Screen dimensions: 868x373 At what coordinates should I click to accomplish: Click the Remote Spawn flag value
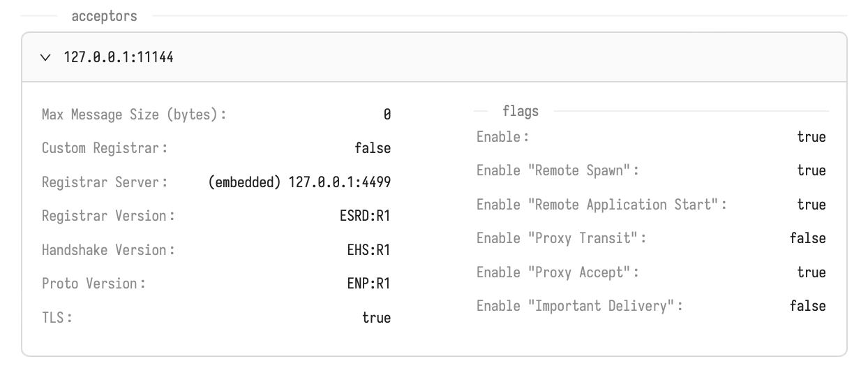[x=811, y=170]
